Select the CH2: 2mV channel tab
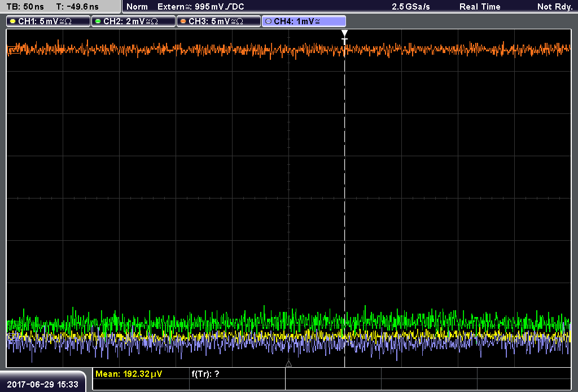 [133, 21]
